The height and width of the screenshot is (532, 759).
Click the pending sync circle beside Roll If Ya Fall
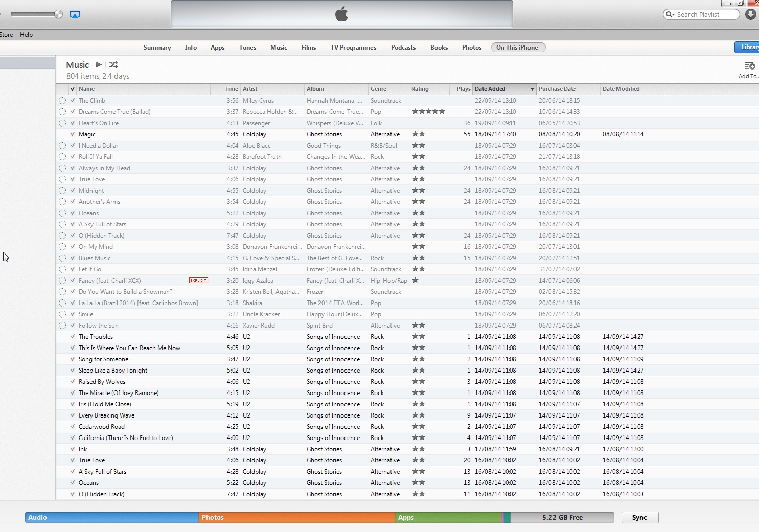[62, 157]
